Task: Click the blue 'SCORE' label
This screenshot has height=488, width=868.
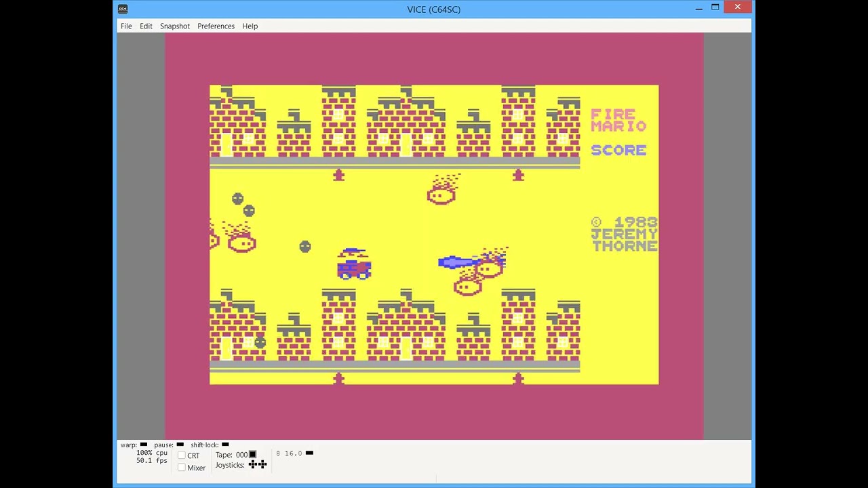Action: [618, 150]
